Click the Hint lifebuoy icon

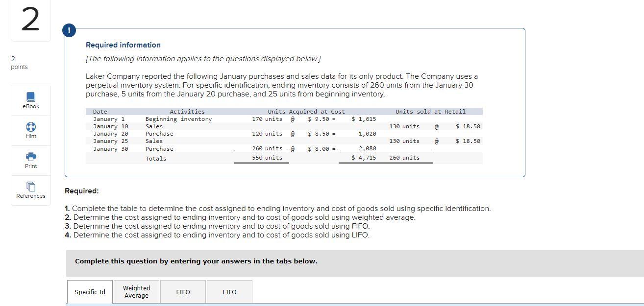30,126
